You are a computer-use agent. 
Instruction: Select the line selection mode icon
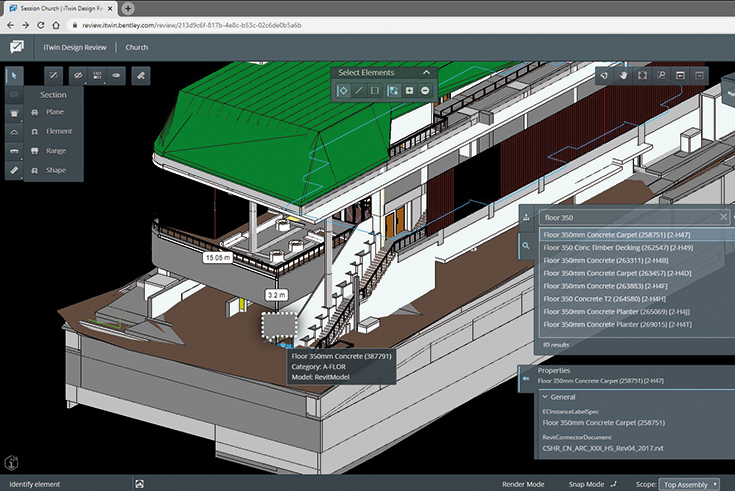click(x=359, y=91)
